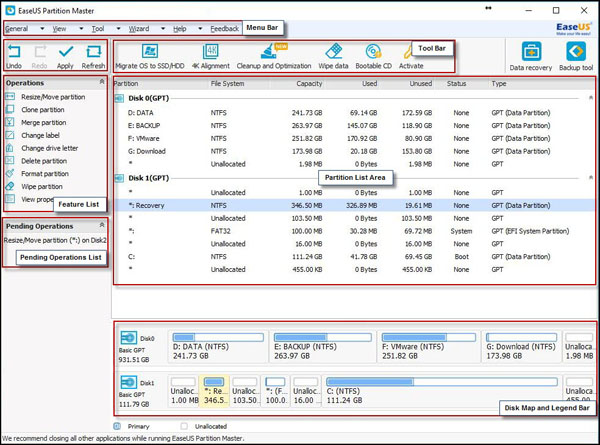Click Clone partition icon
Screen dimensions: 600x445
click(x=10, y=109)
